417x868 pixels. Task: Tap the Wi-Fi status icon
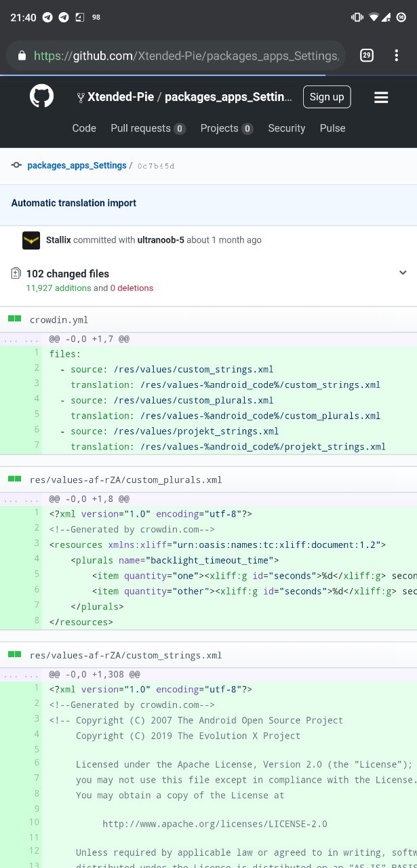373,18
